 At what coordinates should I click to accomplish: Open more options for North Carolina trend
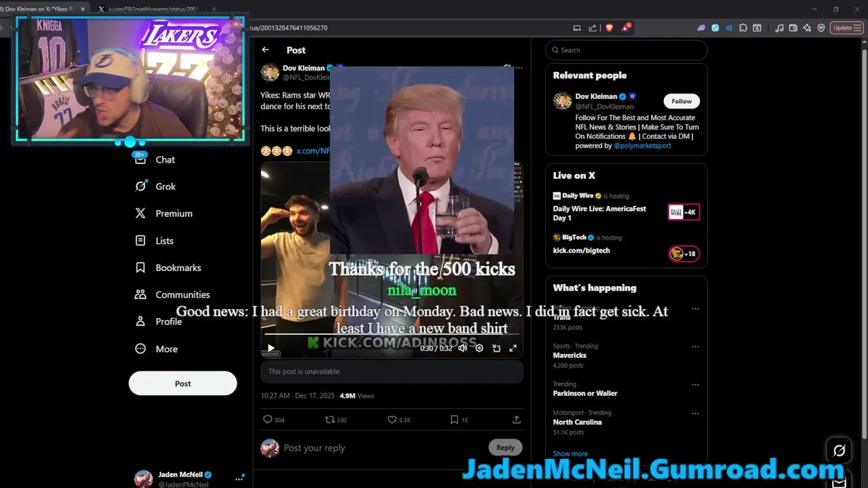click(695, 413)
